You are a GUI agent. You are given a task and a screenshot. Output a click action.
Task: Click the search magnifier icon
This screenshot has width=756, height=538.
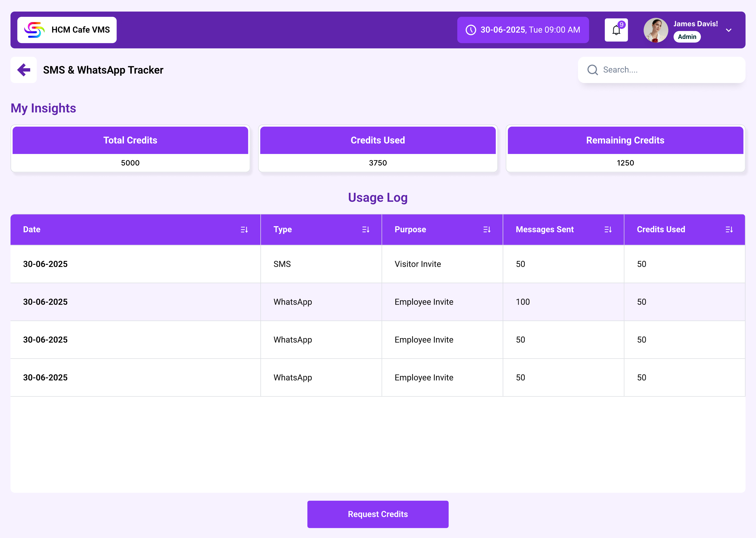pyautogui.click(x=592, y=70)
